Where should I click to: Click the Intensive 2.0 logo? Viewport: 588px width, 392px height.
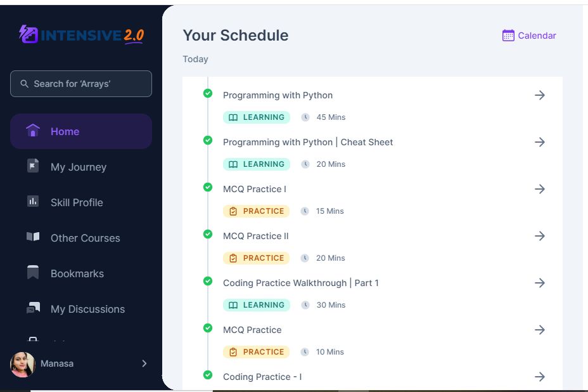click(x=81, y=36)
